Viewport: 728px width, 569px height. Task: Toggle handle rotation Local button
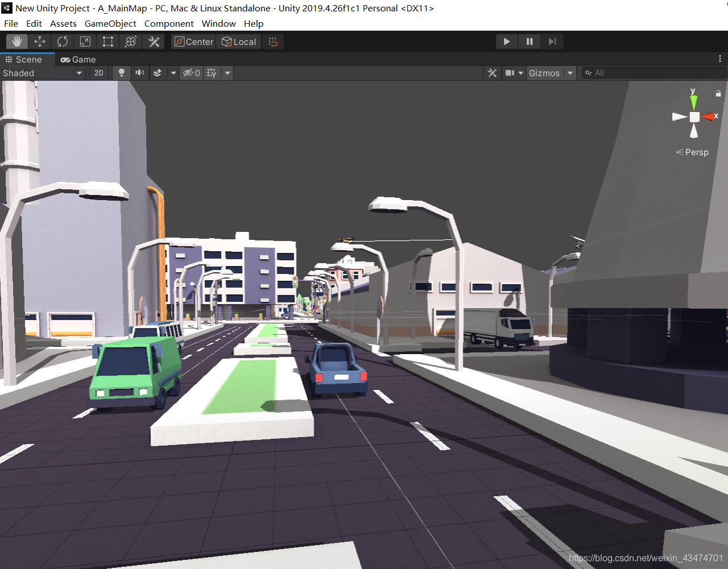pos(239,41)
